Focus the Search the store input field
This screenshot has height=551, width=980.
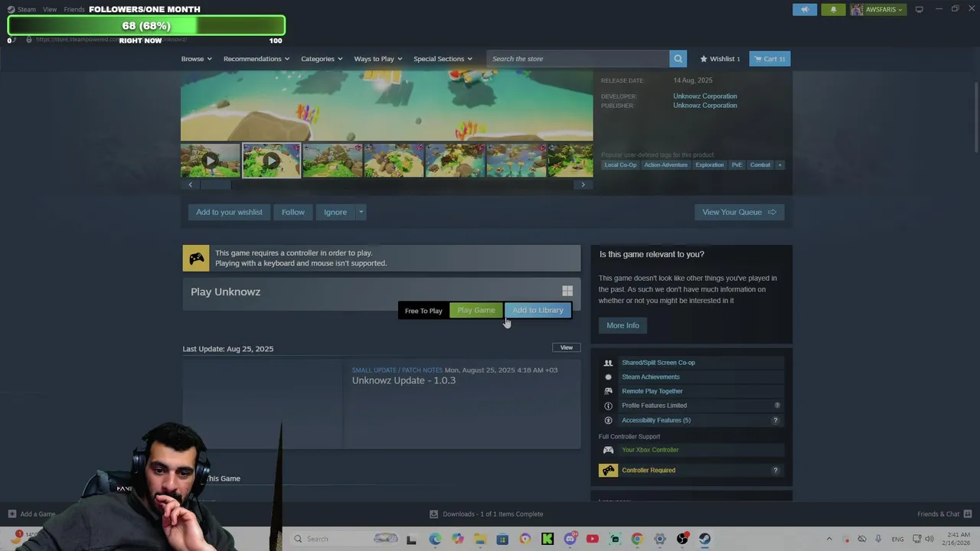578,59
